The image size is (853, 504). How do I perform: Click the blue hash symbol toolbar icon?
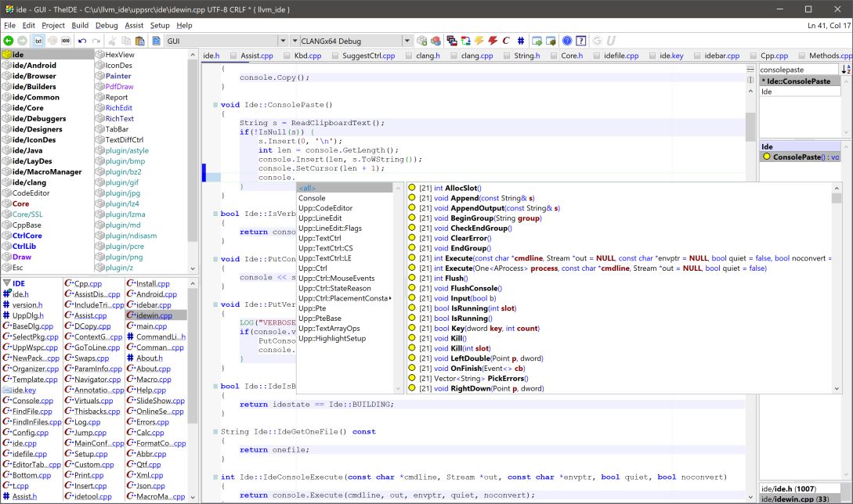521,41
